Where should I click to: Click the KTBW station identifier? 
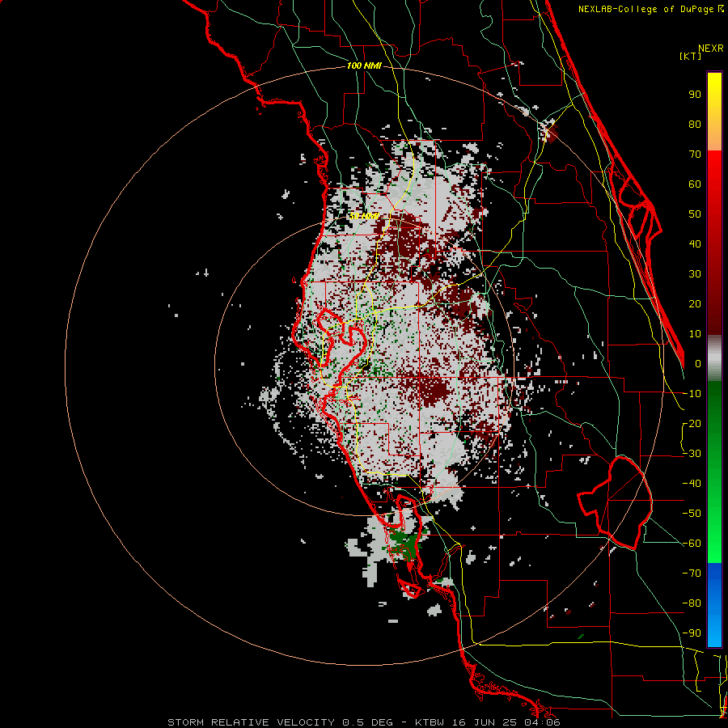pos(430,722)
